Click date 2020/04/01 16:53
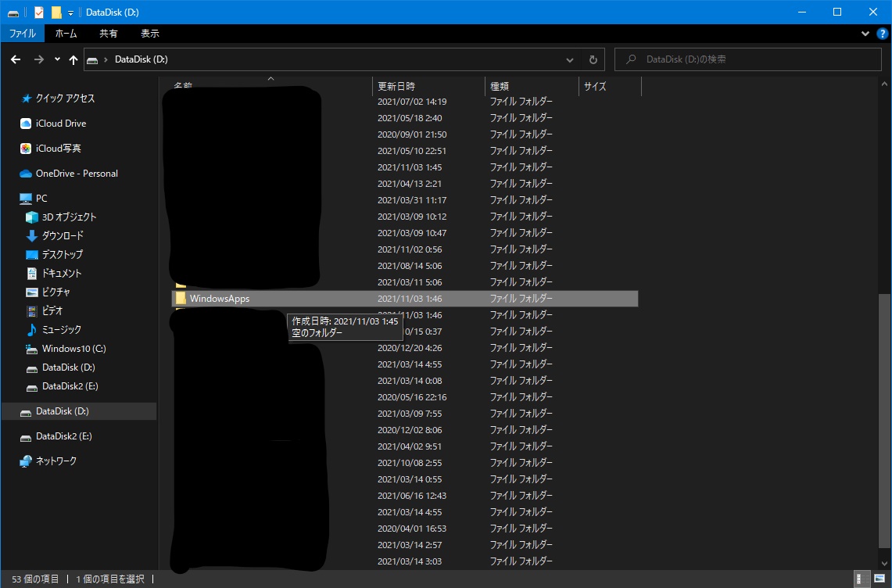Screen dimensions: 892x588 [412, 529]
